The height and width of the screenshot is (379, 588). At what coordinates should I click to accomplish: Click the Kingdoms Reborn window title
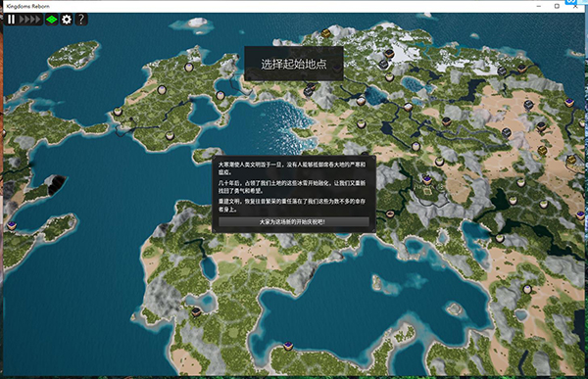point(28,7)
